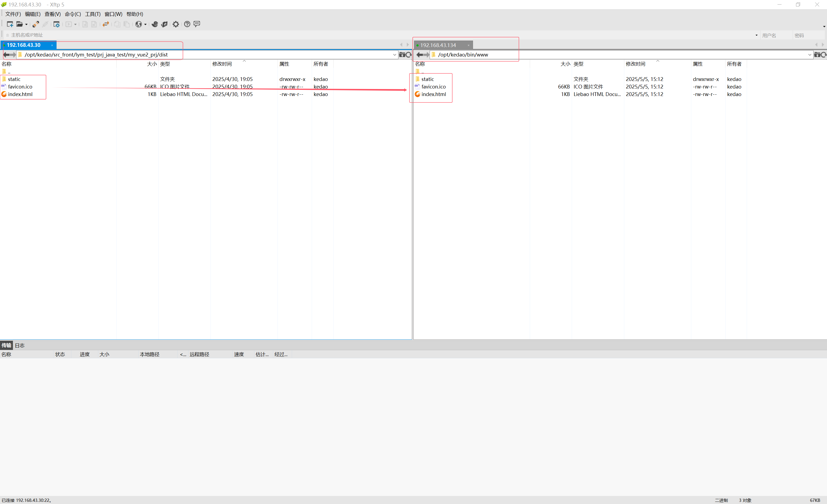Sort the left pane by 修改时间 column
The height and width of the screenshot is (504, 827).
[x=222, y=64]
